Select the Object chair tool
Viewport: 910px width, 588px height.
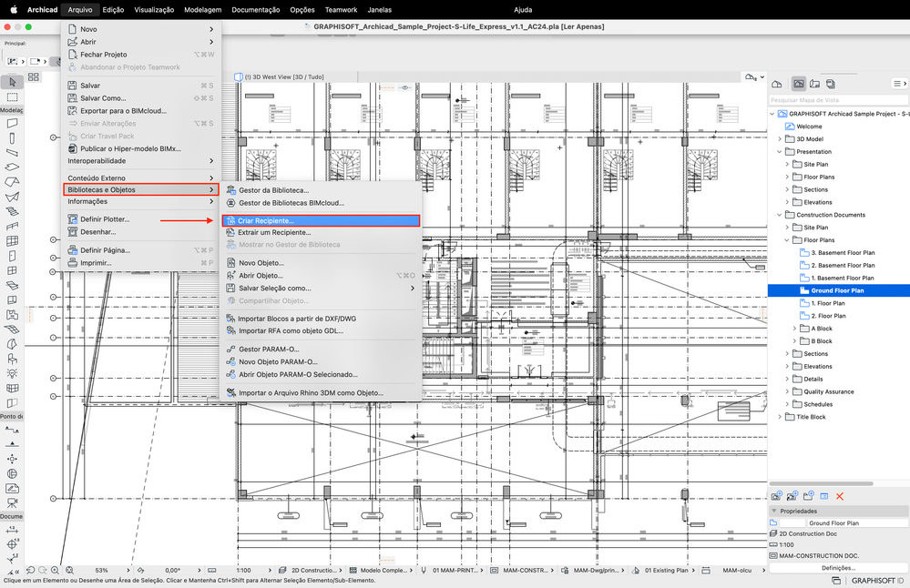coord(12,359)
